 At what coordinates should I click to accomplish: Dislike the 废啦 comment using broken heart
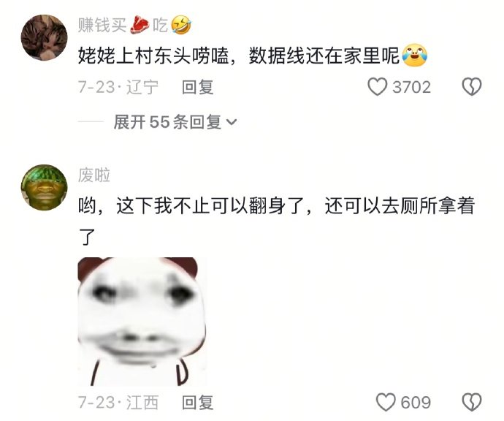[472, 402]
